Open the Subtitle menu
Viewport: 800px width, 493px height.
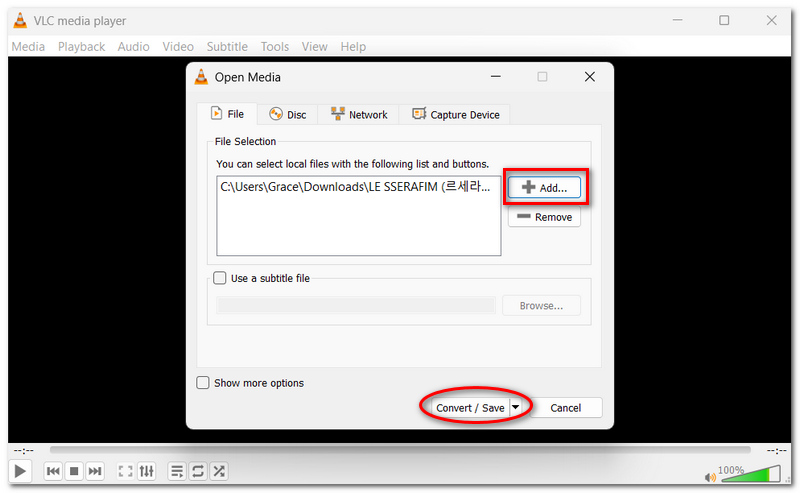227,46
